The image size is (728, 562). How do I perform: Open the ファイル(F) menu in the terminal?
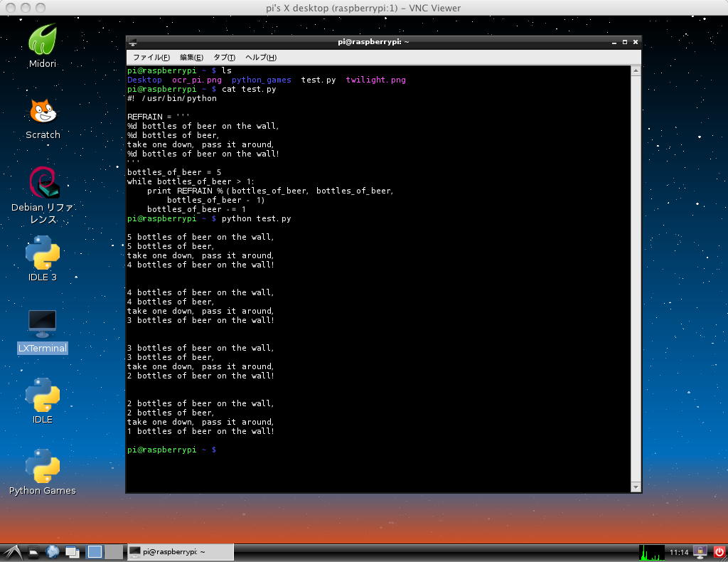(151, 57)
